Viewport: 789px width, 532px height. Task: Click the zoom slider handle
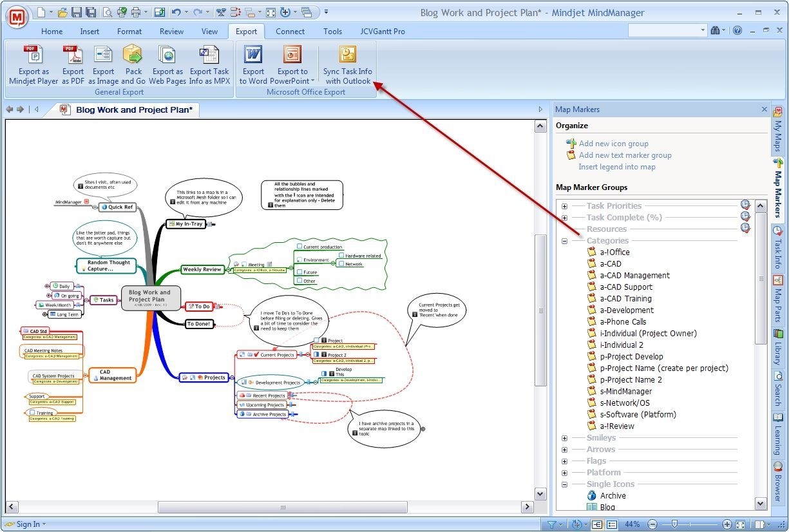coord(675,525)
